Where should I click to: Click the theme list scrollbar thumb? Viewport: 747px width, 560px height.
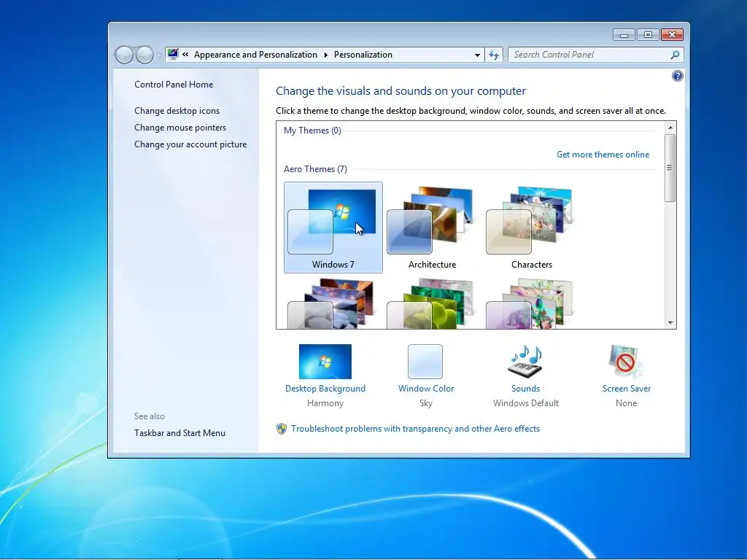click(670, 168)
